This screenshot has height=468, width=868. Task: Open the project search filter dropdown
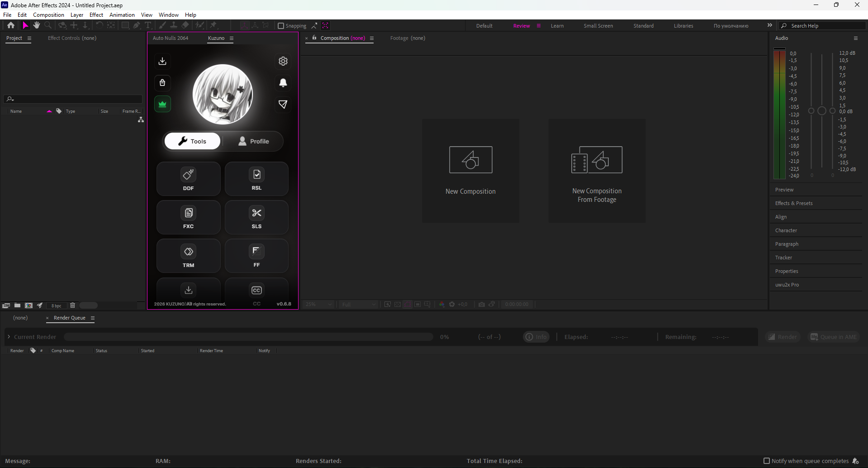tap(10, 99)
